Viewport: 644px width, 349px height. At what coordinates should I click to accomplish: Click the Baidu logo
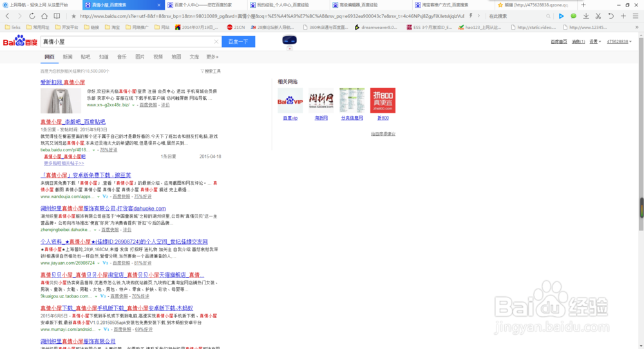20,41
